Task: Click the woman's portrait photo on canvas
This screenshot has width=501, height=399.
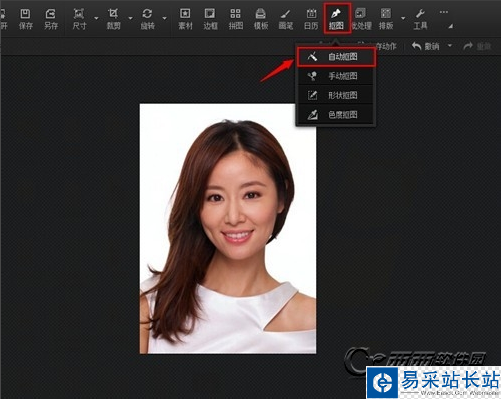Action: point(228,229)
